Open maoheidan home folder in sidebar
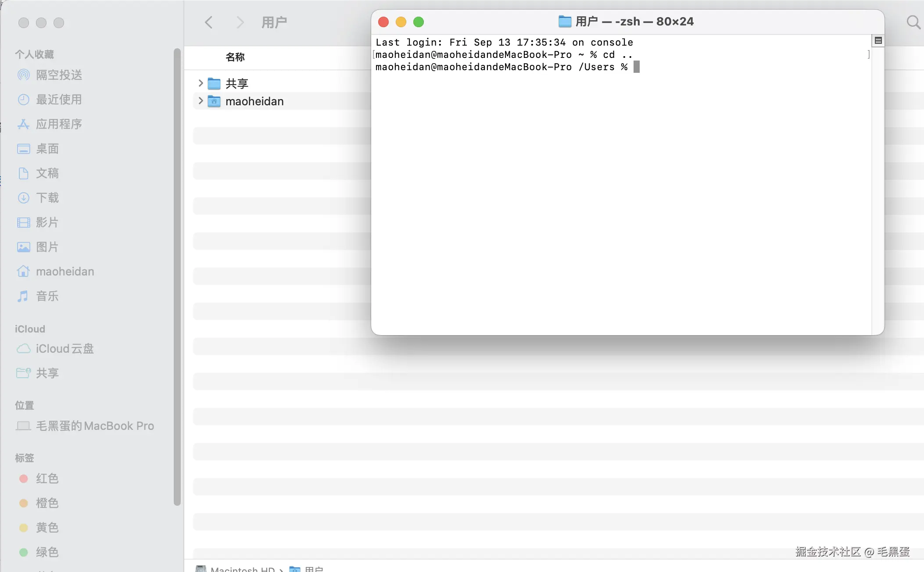The height and width of the screenshot is (572, 924). click(64, 272)
